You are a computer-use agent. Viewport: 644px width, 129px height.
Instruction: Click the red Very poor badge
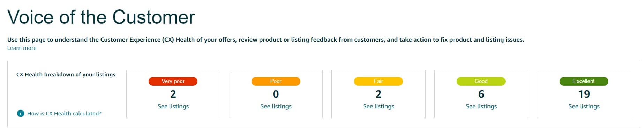click(x=173, y=81)
